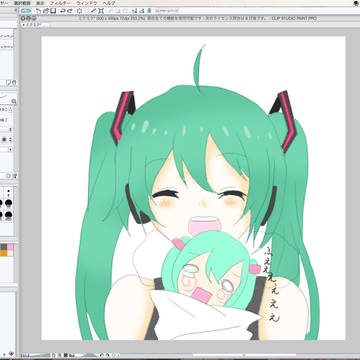Pick the dark gray color swatch

4,247
